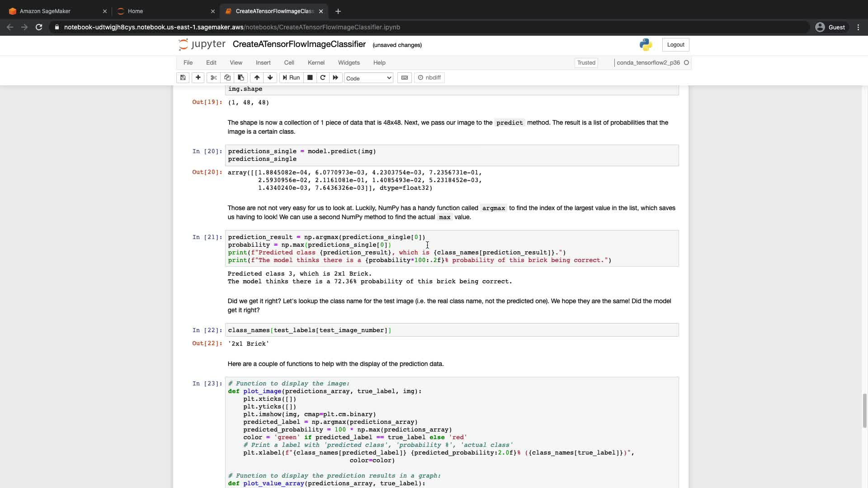The image size is (868, 488).
Task: Move selected cell up arrow
Action: click(x=257, y=78)
